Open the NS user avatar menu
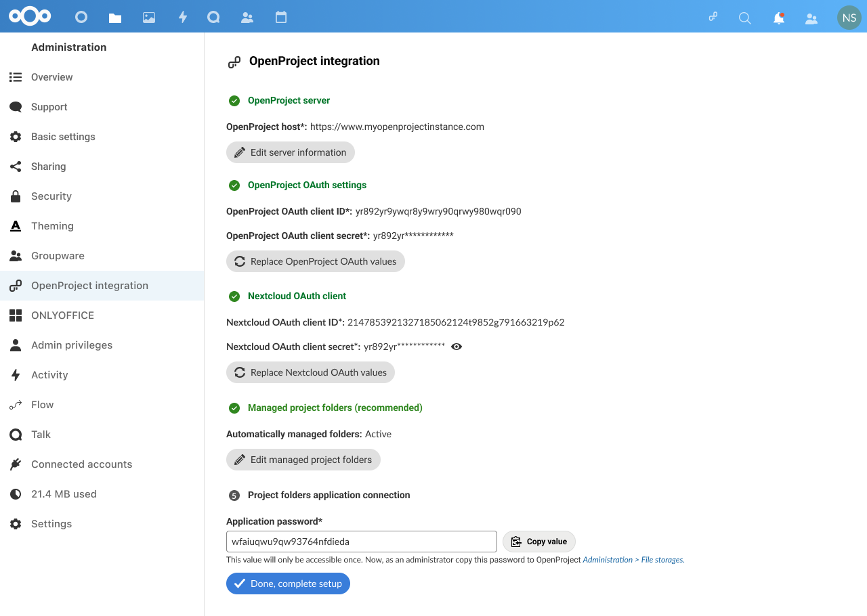This screenshot has width=867, height=616. (x=849, y=18)
